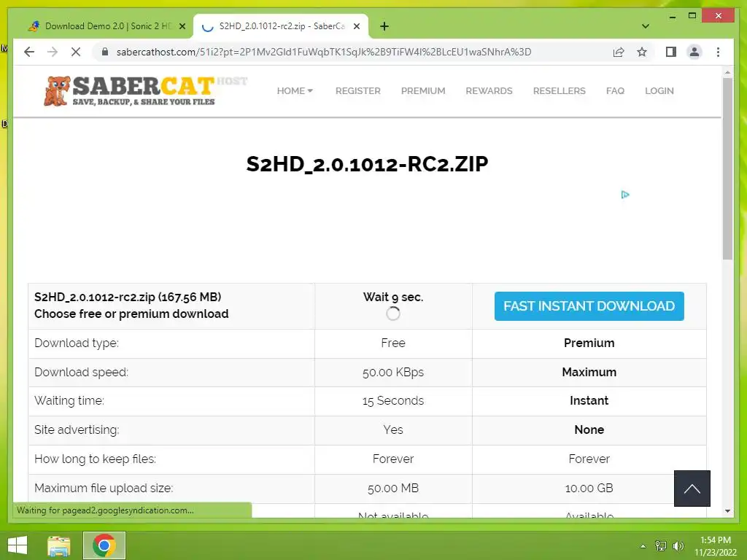The image size is (747, 560).
Task: Show hidden system tray icons
Action: click(643, 546)
